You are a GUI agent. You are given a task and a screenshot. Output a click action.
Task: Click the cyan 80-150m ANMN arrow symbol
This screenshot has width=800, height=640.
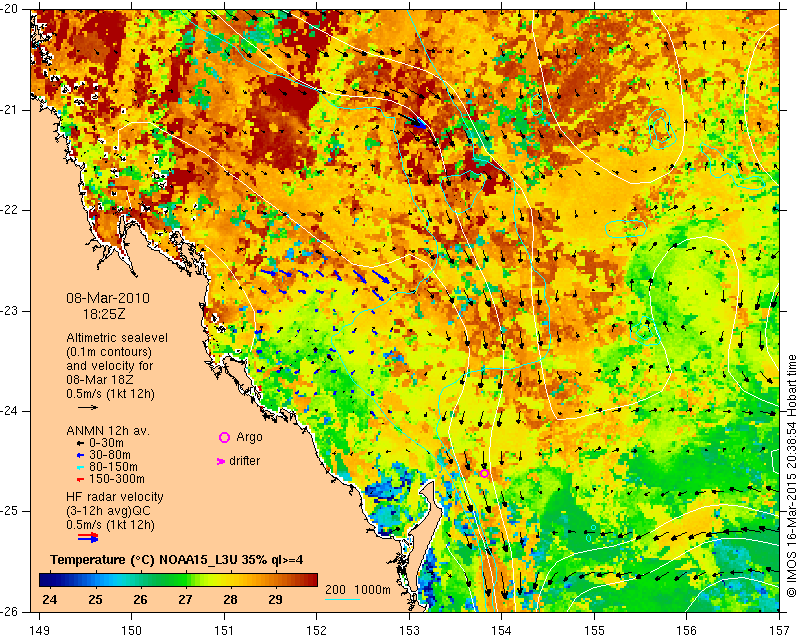click(80, 467)
